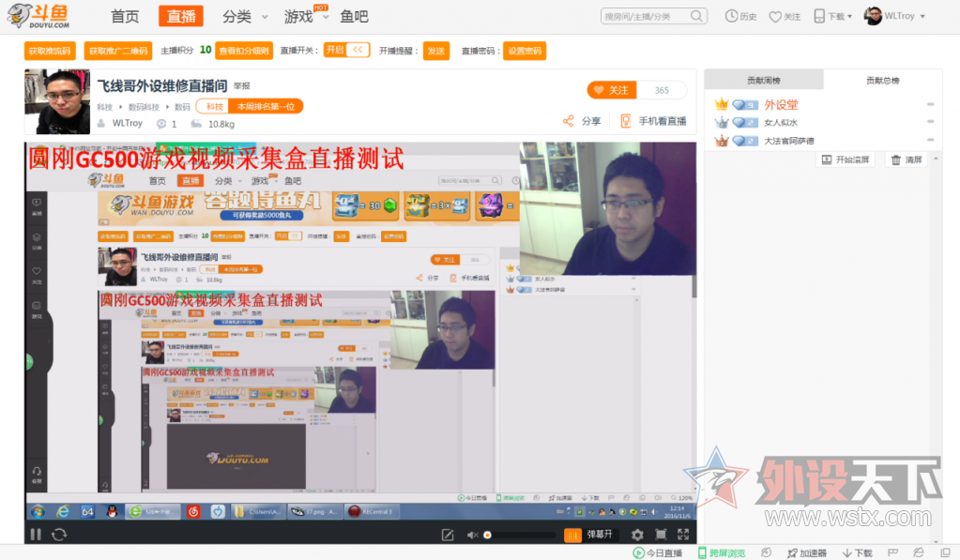
Task: Pause the live video player
Action: tap(36, 535)
